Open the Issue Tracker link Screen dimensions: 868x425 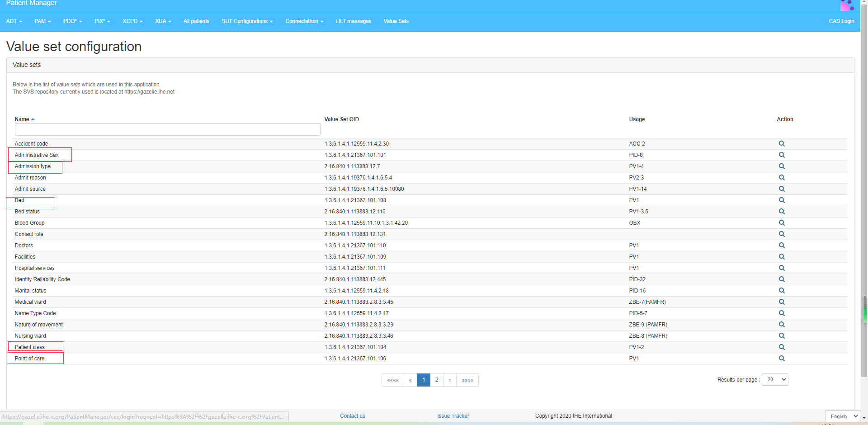click(x=453, y=416)
